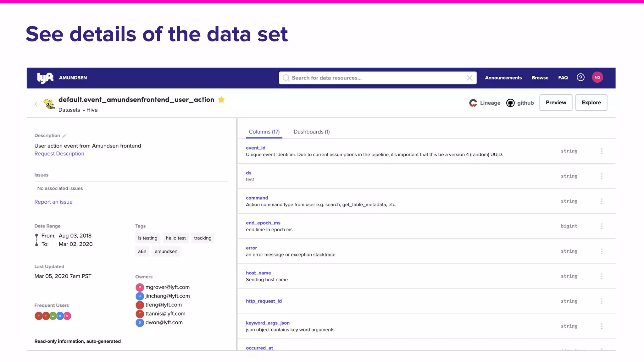The height and width of the screenshot is (362, 644).
Task: Open the help question mark icon
Action: 580,77
